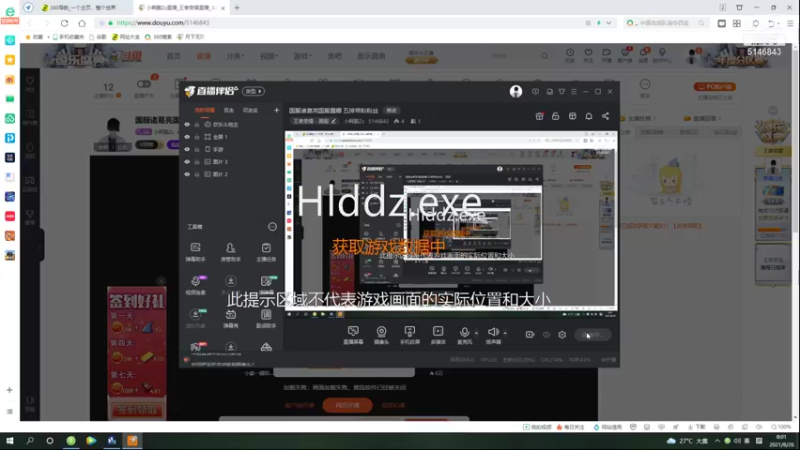Open the 弹幕秀 tool

[x=231, y=318]
